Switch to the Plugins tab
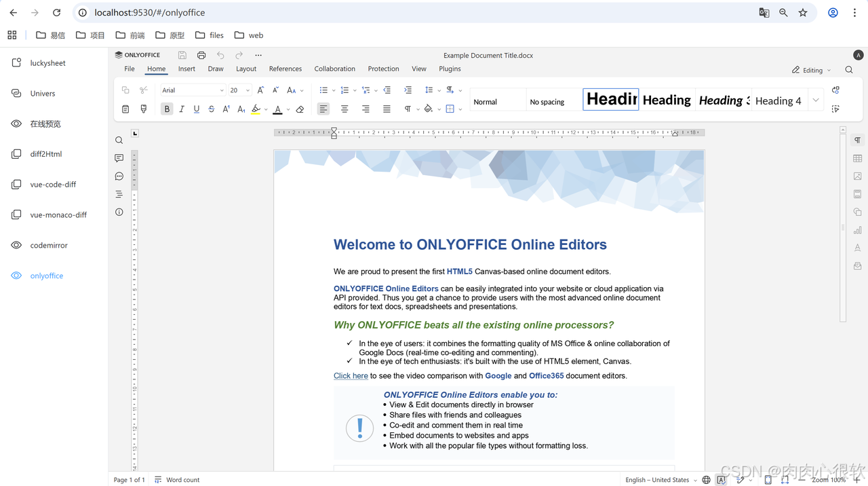Image resolution: width=868 pixels, height=486 pixels. [x=450, y=69]
